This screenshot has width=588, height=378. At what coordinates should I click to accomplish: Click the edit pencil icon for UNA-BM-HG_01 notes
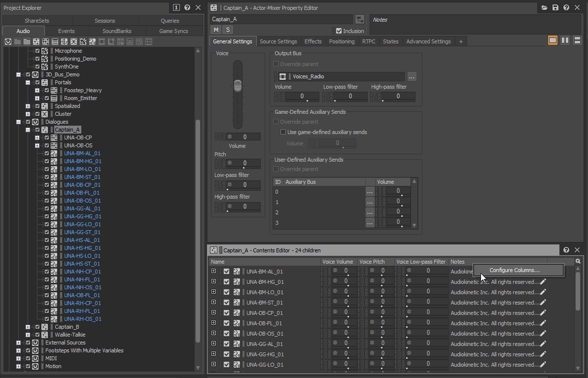tap(543, 282)
